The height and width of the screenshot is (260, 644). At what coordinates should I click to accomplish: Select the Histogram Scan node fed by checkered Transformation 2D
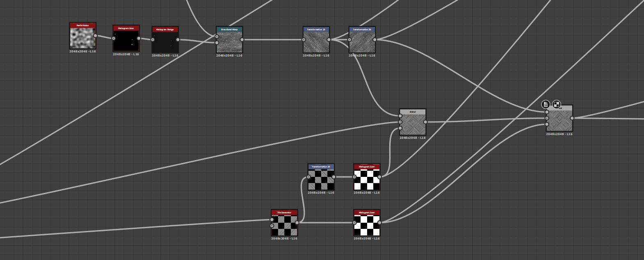point(367,177)
